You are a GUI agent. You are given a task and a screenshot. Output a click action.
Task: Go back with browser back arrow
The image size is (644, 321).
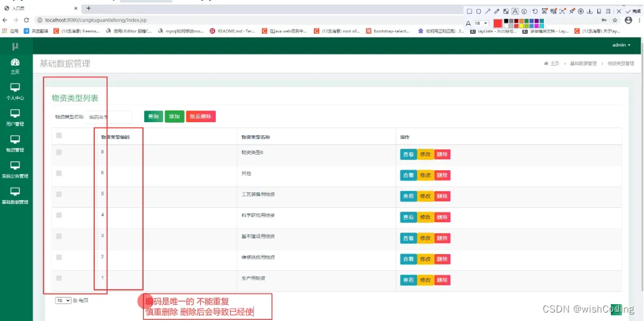click(5, 19)
